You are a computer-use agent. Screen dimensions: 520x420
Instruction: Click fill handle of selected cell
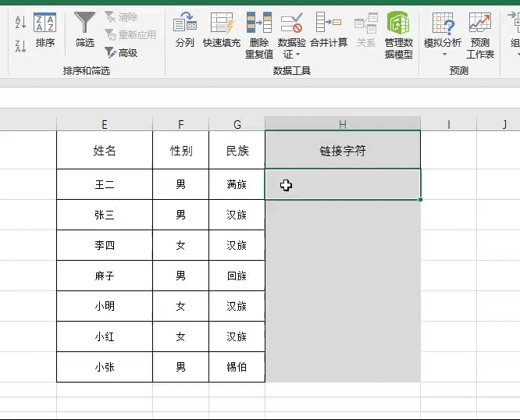421,200
